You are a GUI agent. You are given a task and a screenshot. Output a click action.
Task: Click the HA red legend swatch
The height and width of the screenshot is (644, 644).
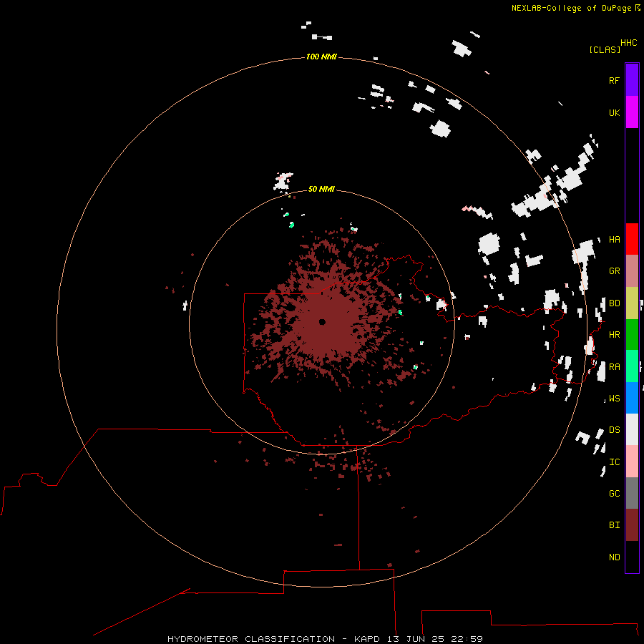(632, 239)
